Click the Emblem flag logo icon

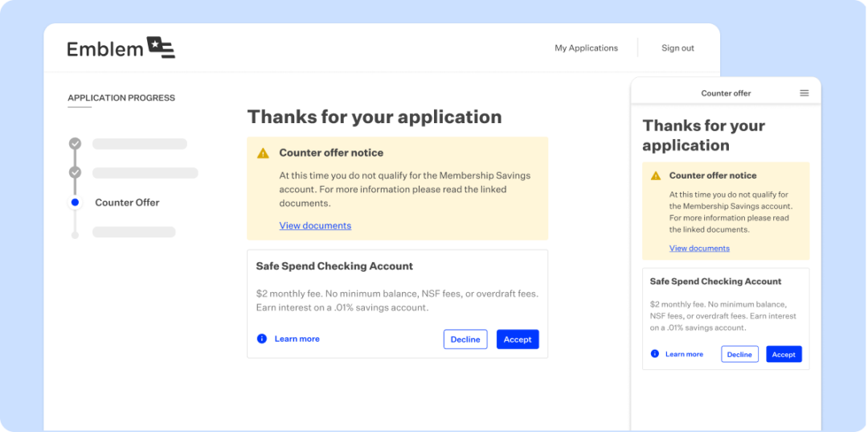[161, 47]
